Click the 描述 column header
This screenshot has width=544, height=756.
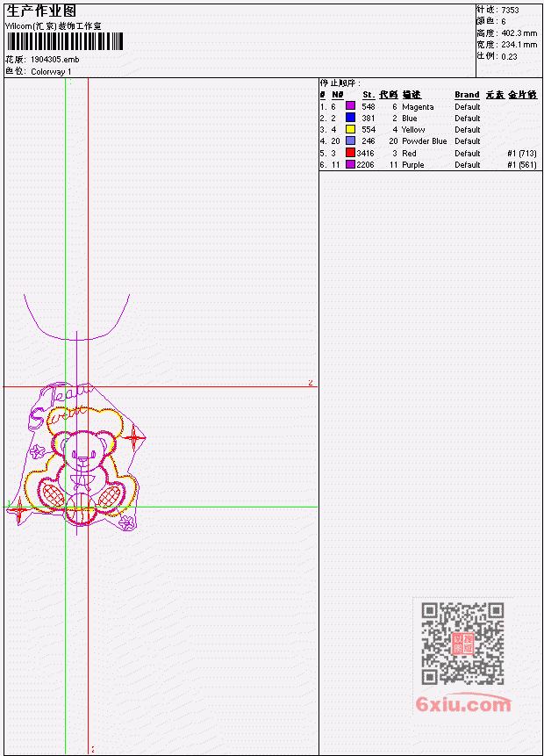point(412,95)
